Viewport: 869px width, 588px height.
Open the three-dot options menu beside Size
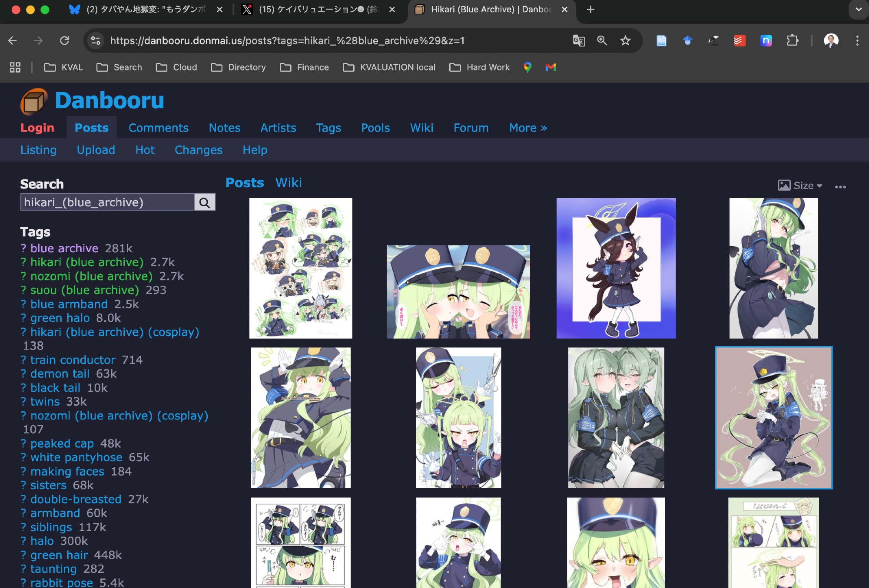[x=840, y=187]
